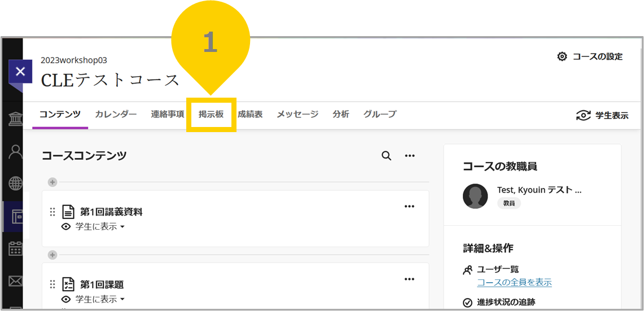This screenshot has width=644, height=311.
Task: Expand 学生に表示 dropdown under 第1回講義資料
Action: click(x=100, y=226)
